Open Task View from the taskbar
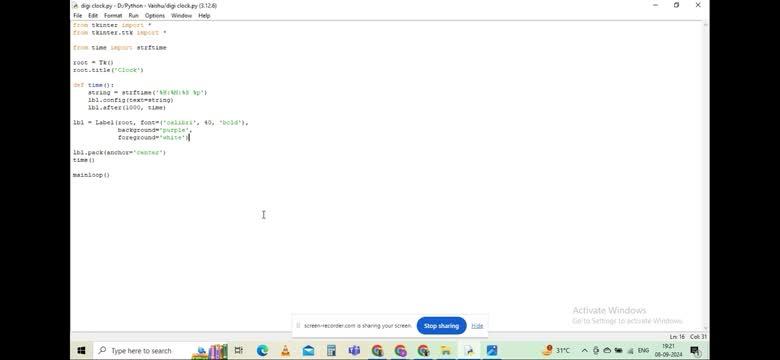The height and width of the screenshot is (360, 780). 239,351
